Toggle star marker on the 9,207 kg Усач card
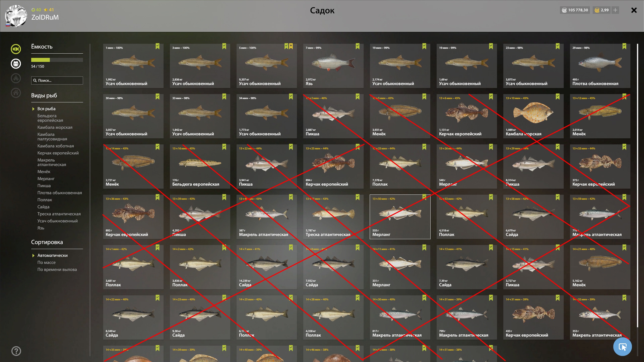This screenshot has height=362, width=644. 291,46
